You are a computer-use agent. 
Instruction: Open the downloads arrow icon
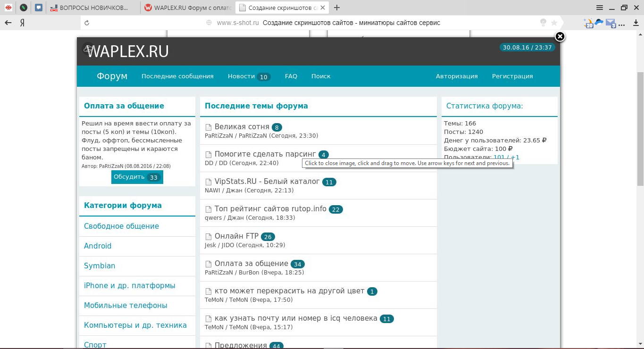tap(622, 23)
